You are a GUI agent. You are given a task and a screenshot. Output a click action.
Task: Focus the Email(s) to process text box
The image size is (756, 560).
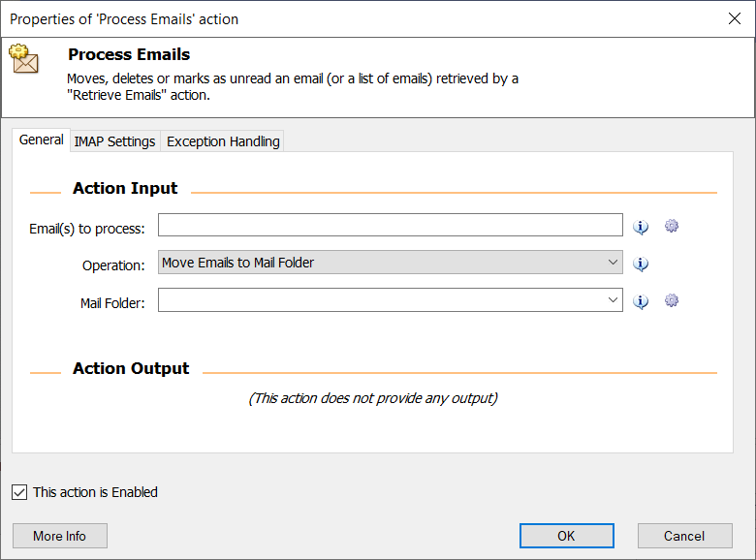point(390,225)
